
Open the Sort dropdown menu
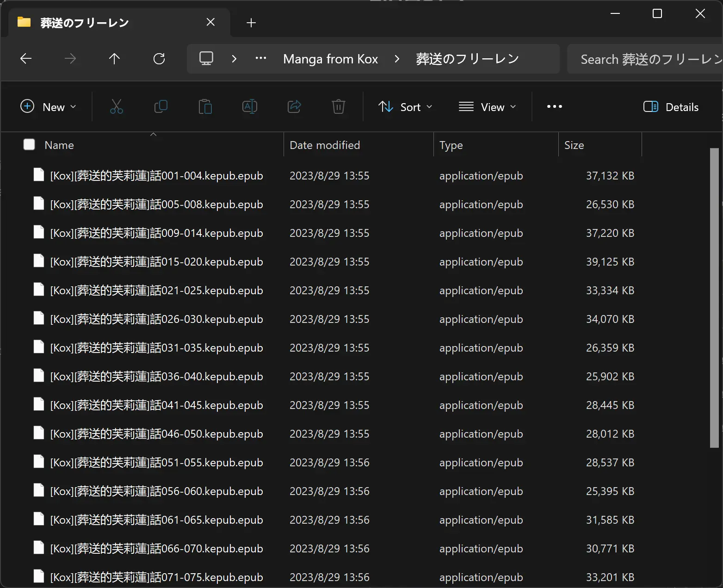coord(405,107)
